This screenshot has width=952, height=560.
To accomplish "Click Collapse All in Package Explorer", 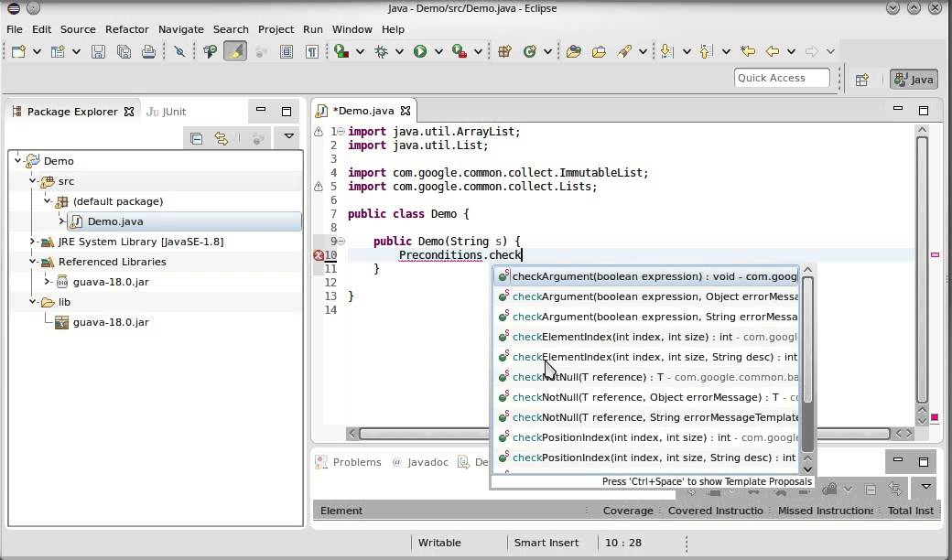I will (x=196, y=139).
